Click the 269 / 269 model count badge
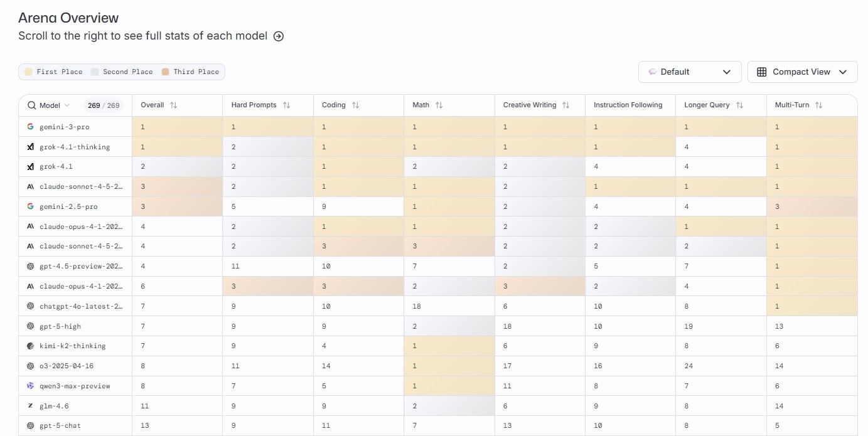The image size is (868, 436). click(x=104, y=105)
